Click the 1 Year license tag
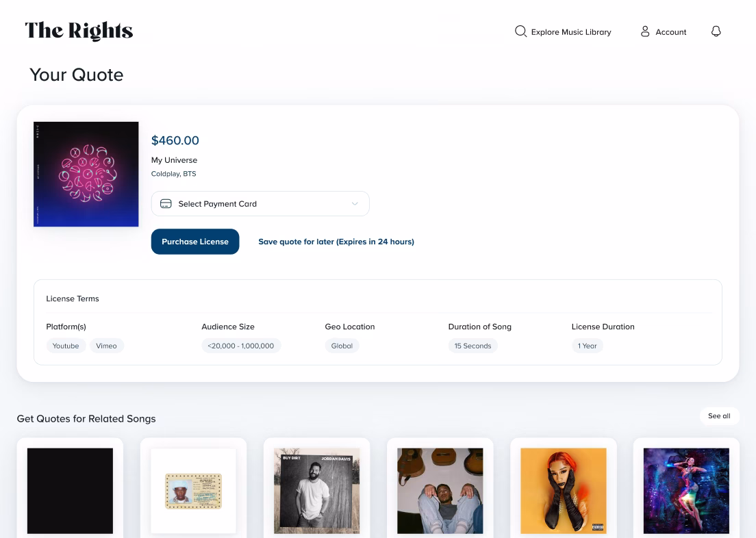This screenshot has width=756, height=538. (587, 346)
